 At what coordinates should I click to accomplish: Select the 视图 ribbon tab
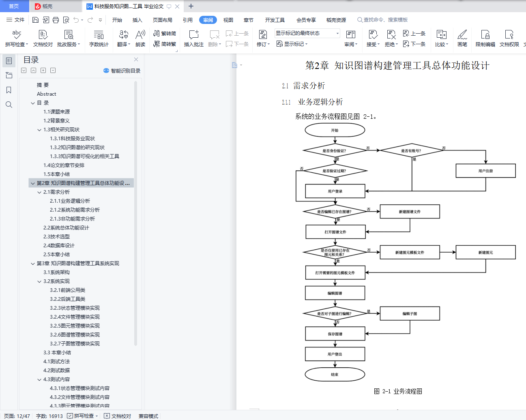click(x=228, y=20)
